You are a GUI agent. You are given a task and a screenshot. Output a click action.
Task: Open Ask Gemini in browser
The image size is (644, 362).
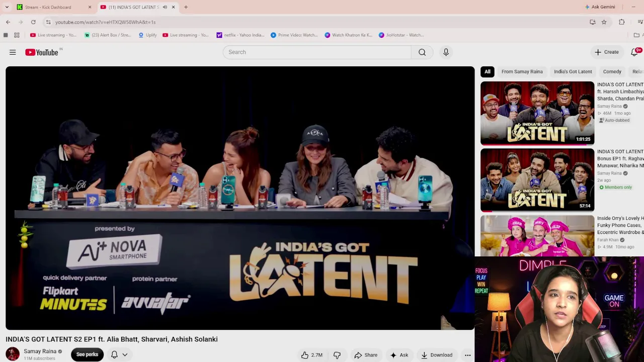pos(600,7)
